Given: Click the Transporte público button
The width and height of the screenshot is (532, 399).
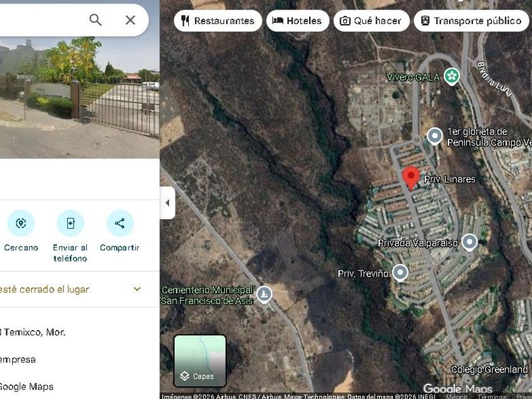Looking at the screenshot, I should pyautogui.click(x=471, y=21).
